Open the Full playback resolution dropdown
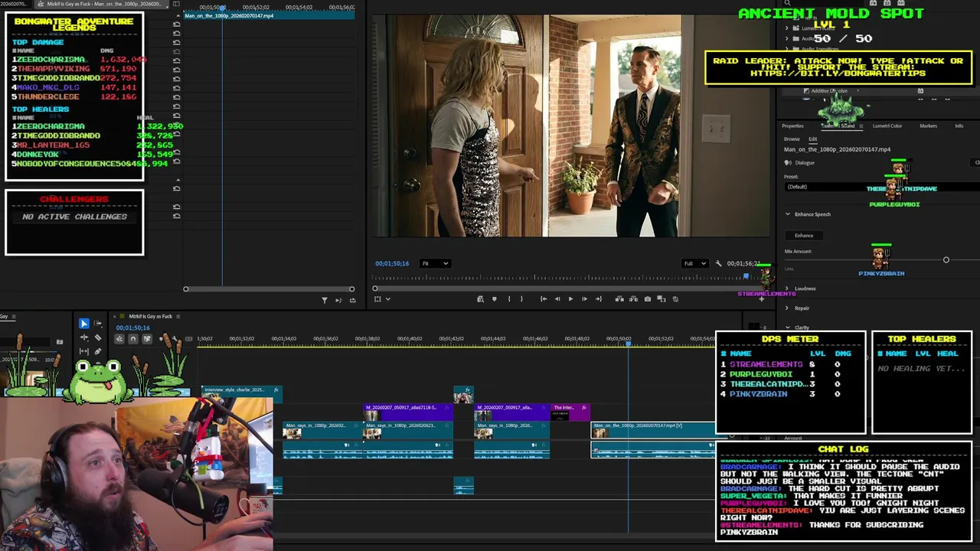 [x=695, y=263]
